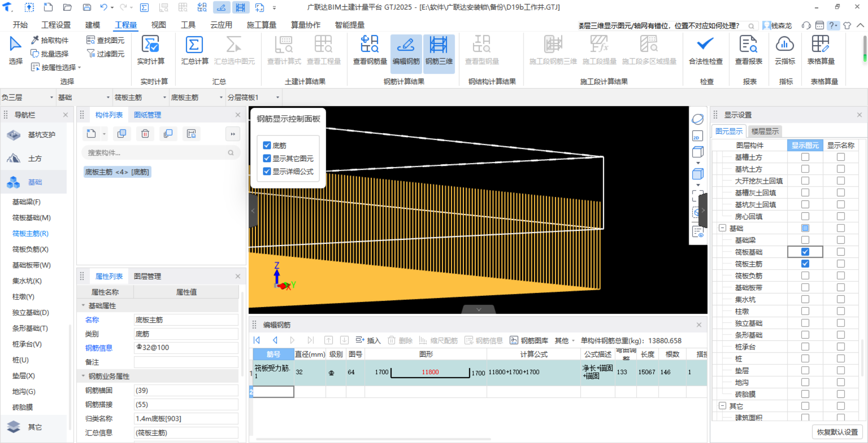Check 筏板负筋 显示名称 checkbox
Screen dimensions: 868x443
[x=841, y=275]
